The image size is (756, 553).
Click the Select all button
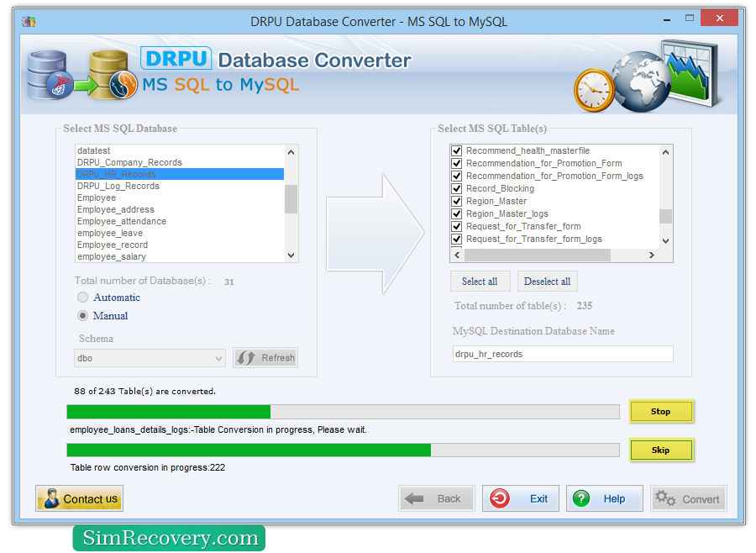click(480, 282)
